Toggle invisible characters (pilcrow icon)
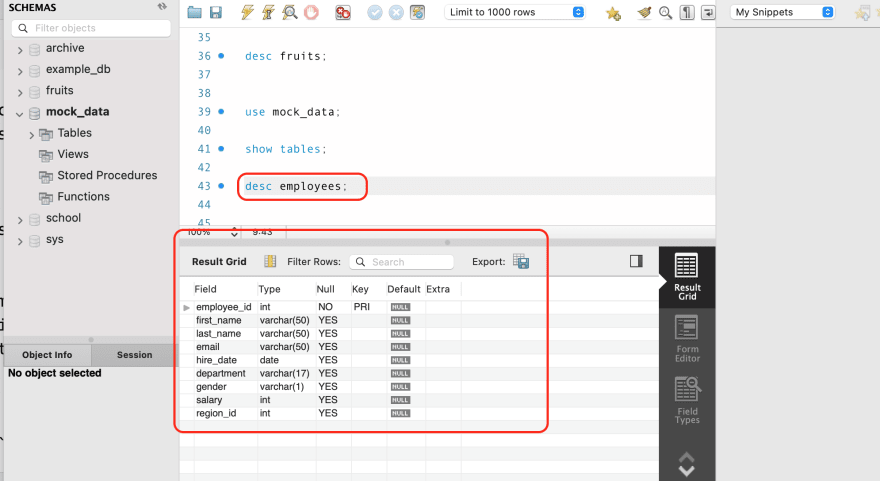The image size is (880, 481). [x=687, y=12]
